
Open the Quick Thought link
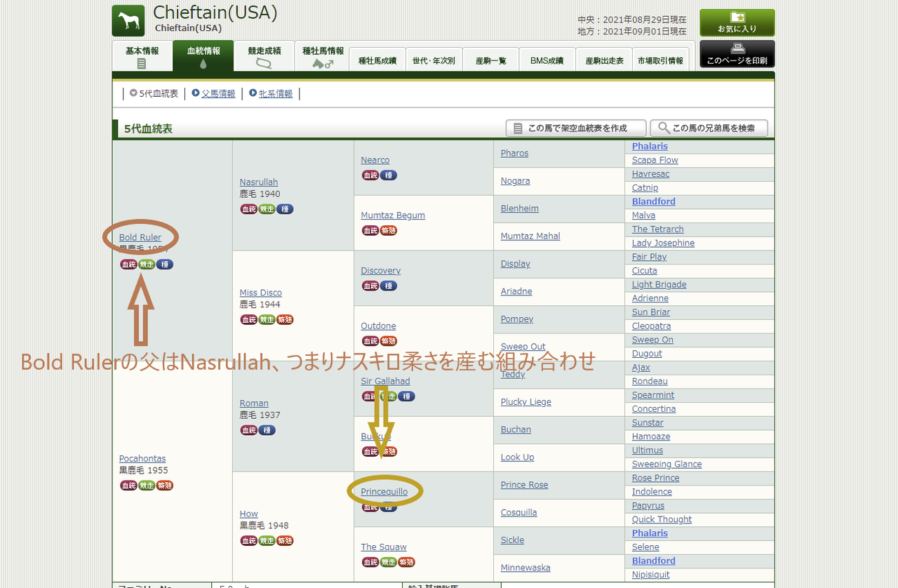click(662, 519)
